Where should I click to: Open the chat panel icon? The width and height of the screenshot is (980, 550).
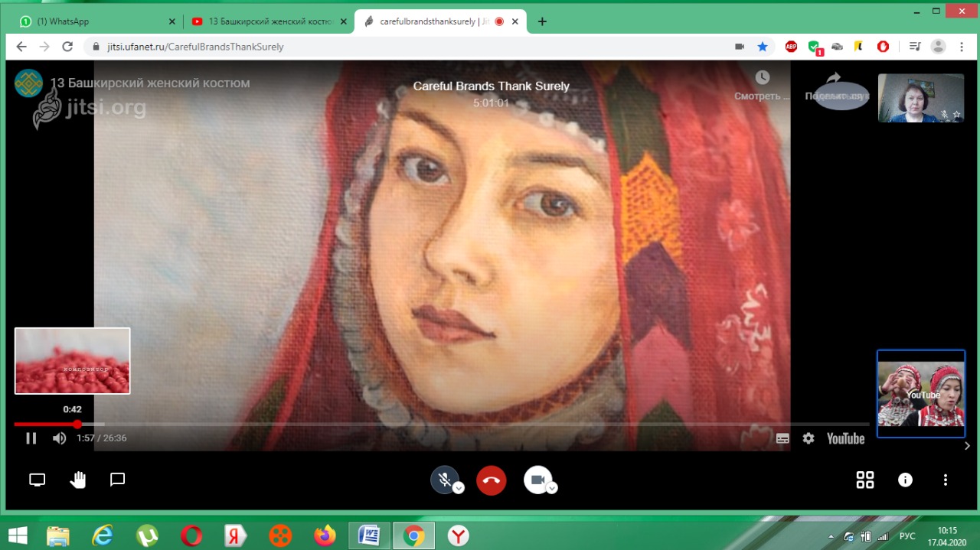click(117, 480)
